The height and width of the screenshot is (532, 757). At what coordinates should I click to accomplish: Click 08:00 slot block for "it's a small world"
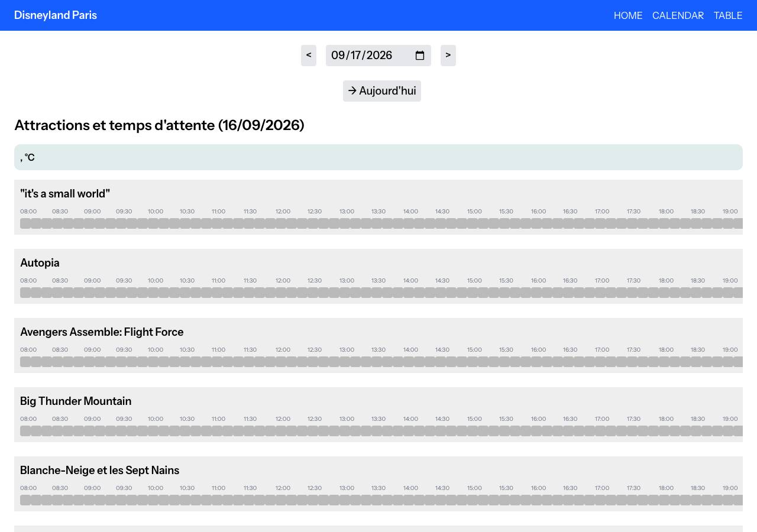25,223
